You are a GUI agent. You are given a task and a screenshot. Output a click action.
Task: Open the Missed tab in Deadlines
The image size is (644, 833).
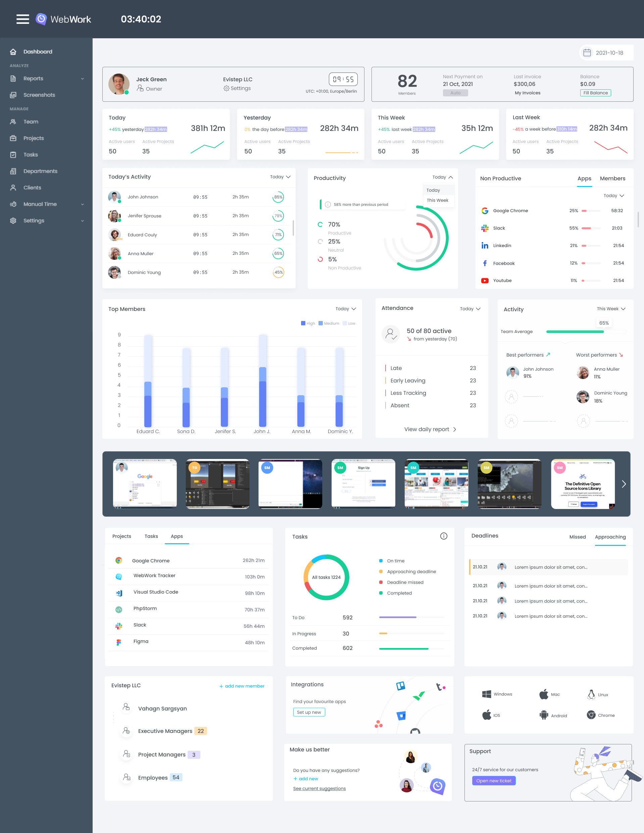577,537
